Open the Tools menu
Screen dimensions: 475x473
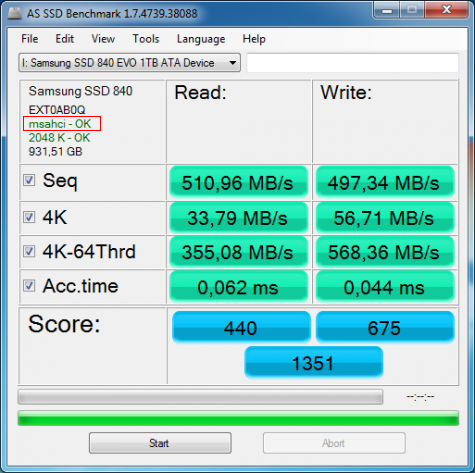(146, 39)
